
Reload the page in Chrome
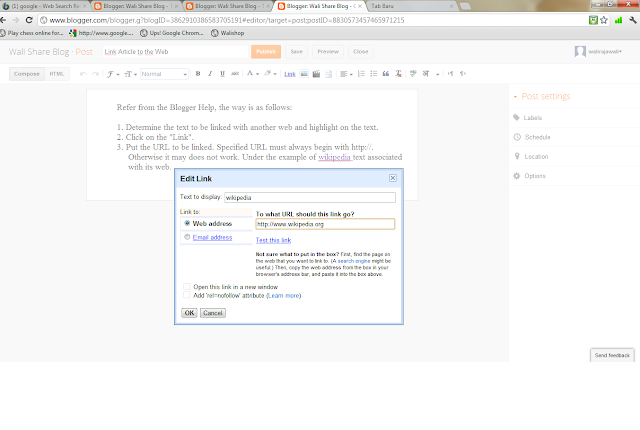29,20
